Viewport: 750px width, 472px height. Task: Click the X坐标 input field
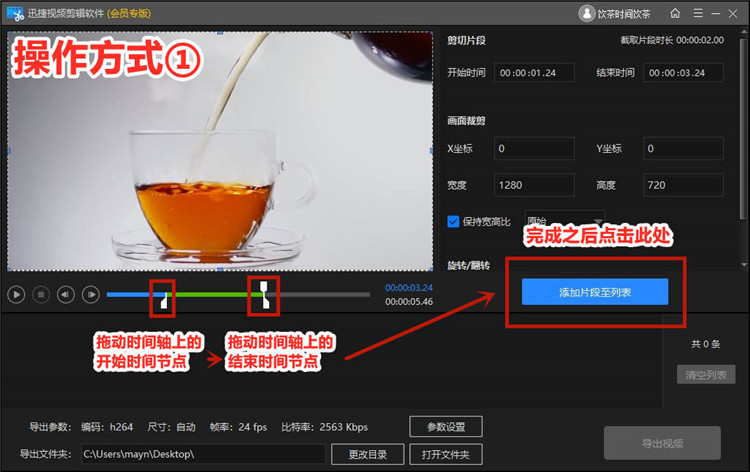(x=534, y=148)
